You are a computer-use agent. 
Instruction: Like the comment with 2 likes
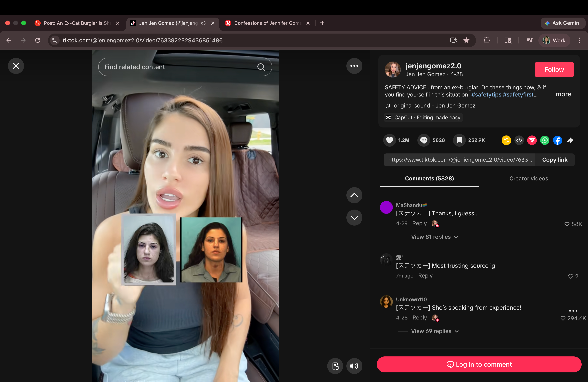(x=570, y=276)
